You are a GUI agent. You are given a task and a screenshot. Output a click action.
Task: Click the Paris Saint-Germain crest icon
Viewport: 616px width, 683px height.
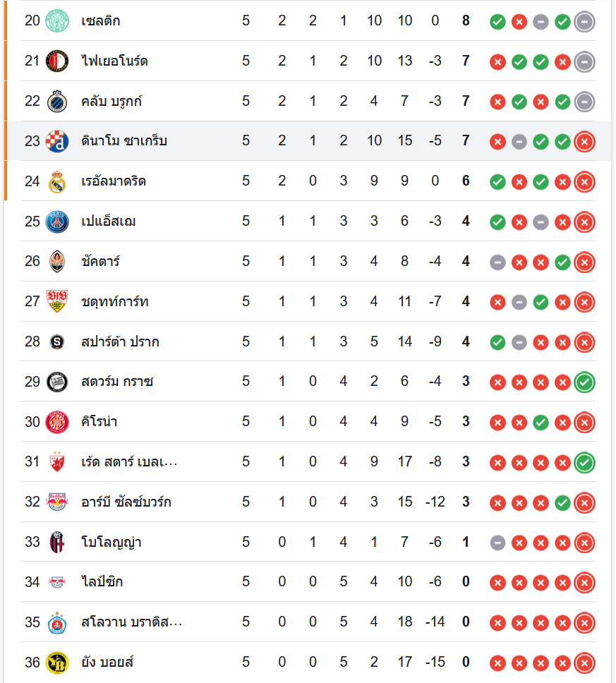[x=56, y=222]
